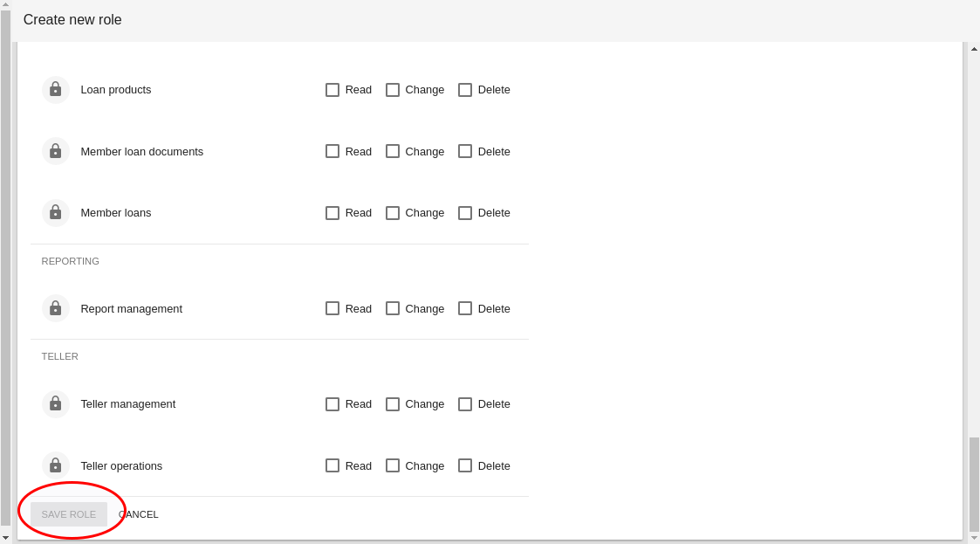Tick Delete for Teller operations
This screenshot has height=544, width=980.
click(x=465, y=465)
